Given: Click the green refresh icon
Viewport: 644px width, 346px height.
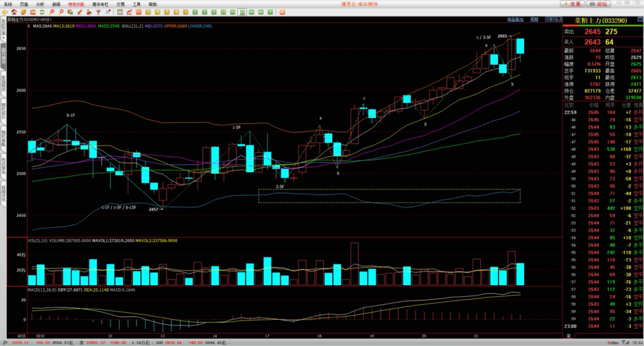Looking at the screenshot, I should pos(42,12).
